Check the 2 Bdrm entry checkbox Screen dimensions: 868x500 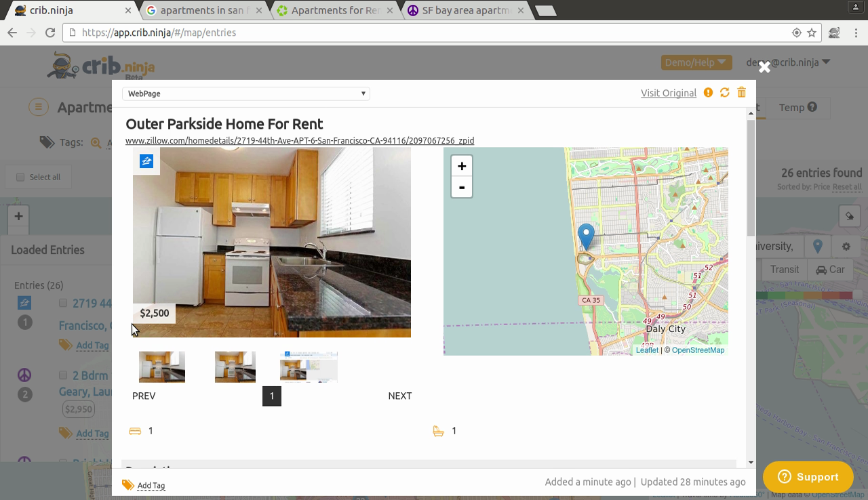63,375
